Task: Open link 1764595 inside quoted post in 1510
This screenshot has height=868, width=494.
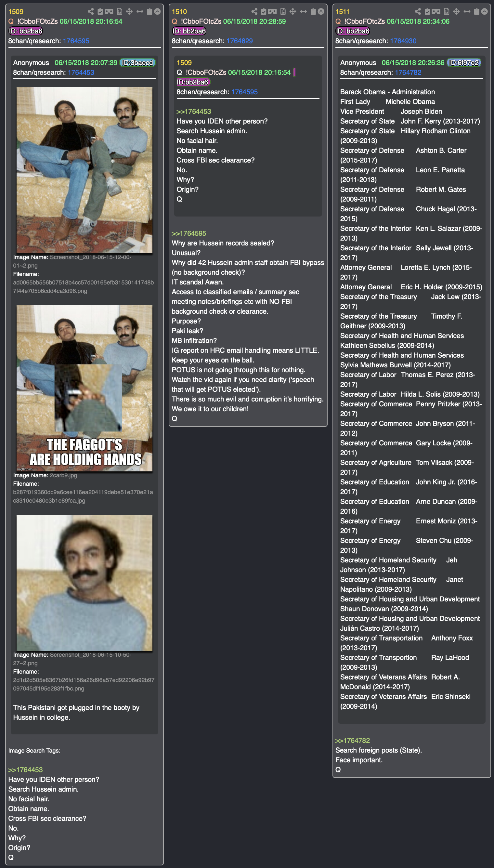Action: 244,92
